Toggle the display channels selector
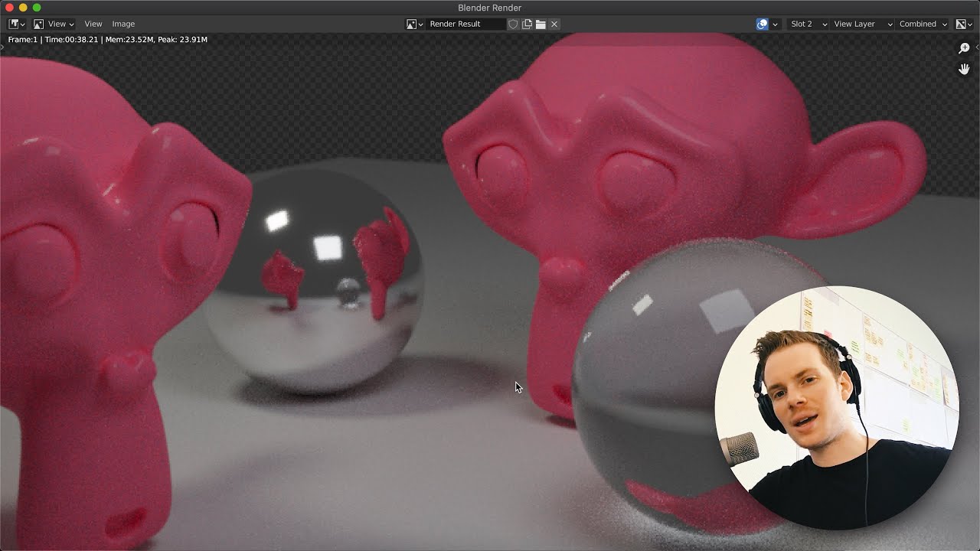Image resolution: width=980 pixels, height=551 pixels. point(962,24)
